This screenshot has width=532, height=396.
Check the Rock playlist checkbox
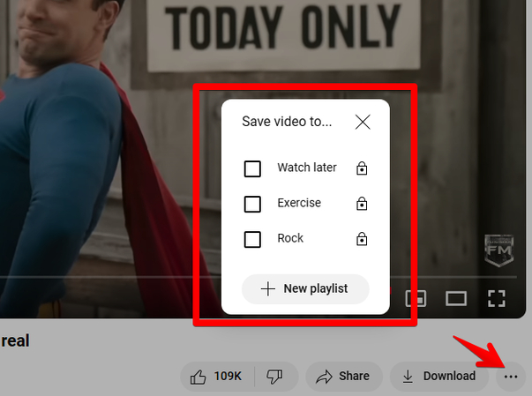[252, 239]
